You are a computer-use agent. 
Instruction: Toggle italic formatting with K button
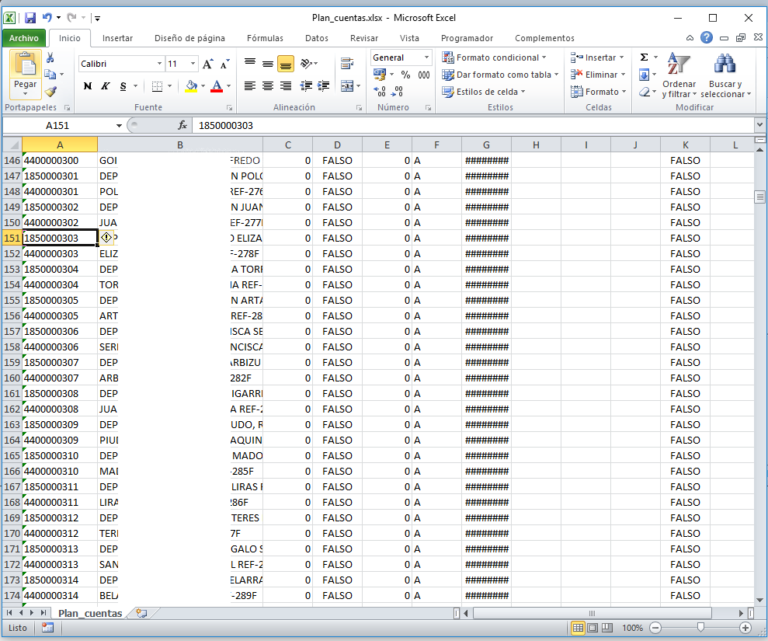105,86
